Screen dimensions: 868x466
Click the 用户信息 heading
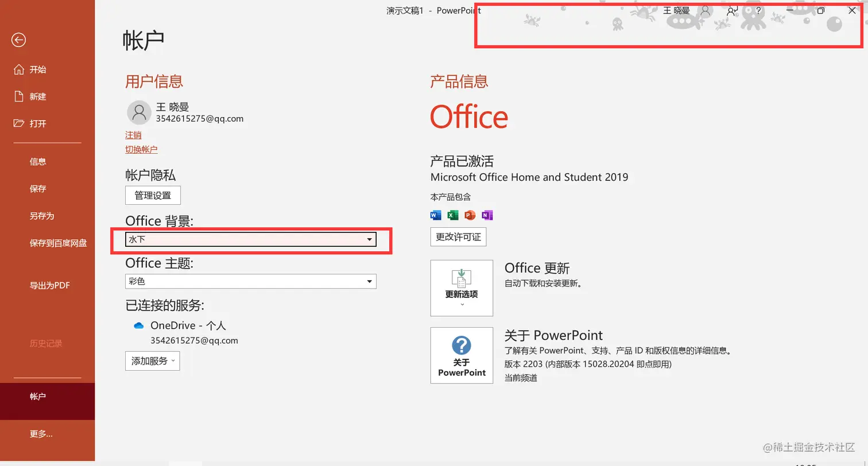click(154, 81)
